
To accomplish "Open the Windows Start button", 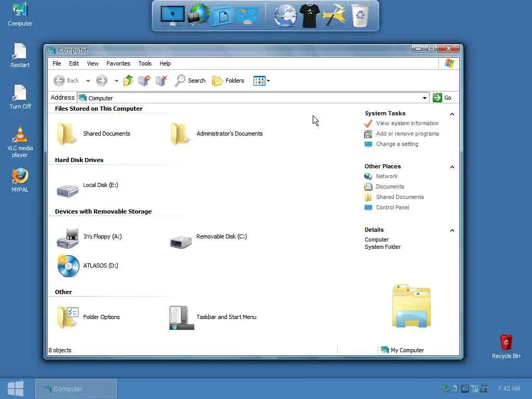I will (16, 389).
